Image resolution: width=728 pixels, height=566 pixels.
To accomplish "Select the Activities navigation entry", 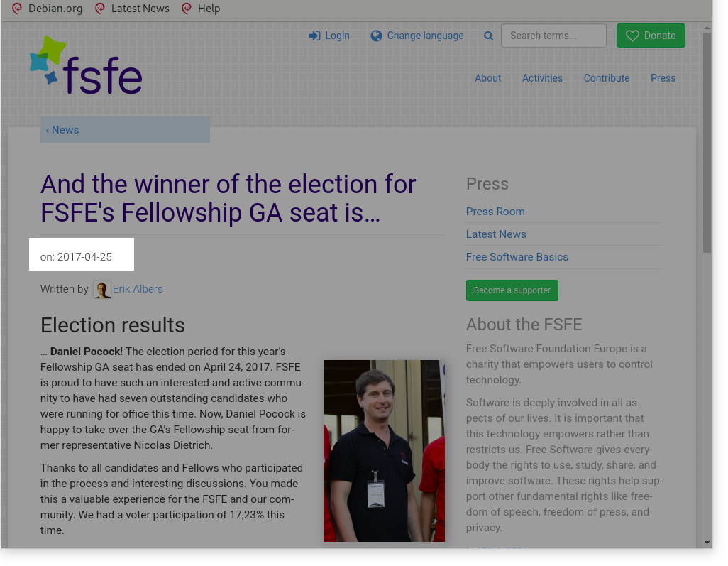I will (x=542, y=78).
